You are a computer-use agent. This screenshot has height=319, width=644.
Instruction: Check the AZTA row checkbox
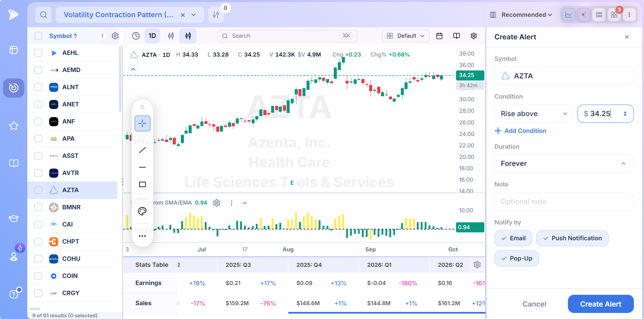pyautogui.click(x=38, y=190)
